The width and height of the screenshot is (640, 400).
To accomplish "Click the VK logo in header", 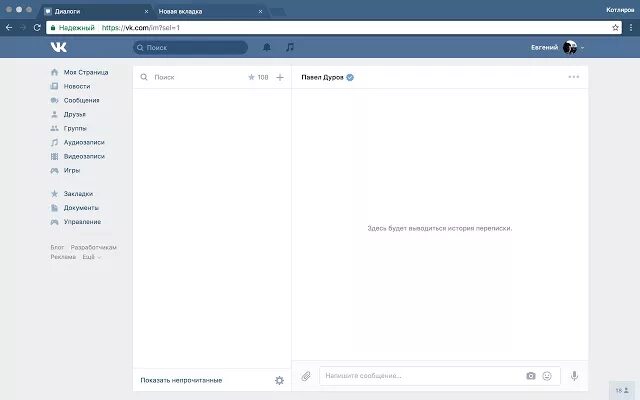I will point(59,47).
